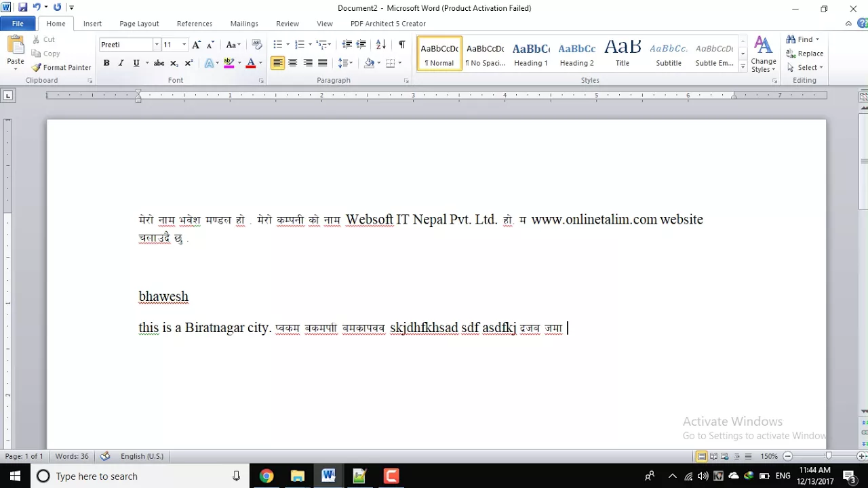This screenshot has width=868, height=488.
Task: Switch to the Mailings tab
Action: [x=244, y=23]
